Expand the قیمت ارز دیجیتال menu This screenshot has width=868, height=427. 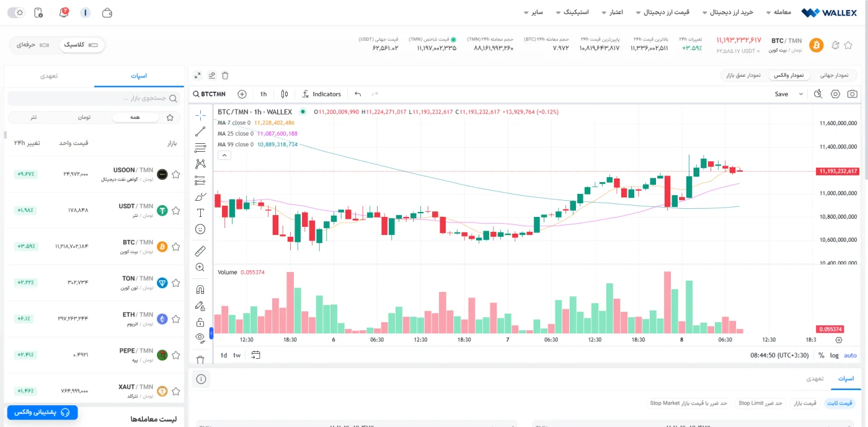(663, 12)
